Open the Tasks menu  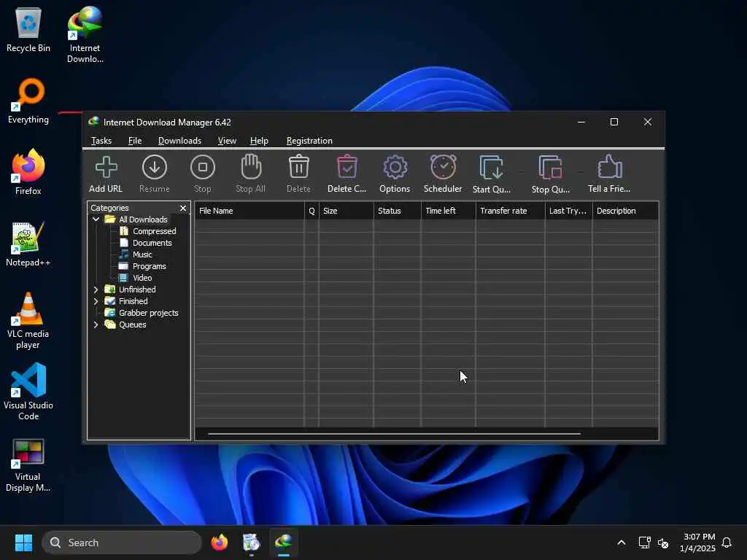point(101,141)
